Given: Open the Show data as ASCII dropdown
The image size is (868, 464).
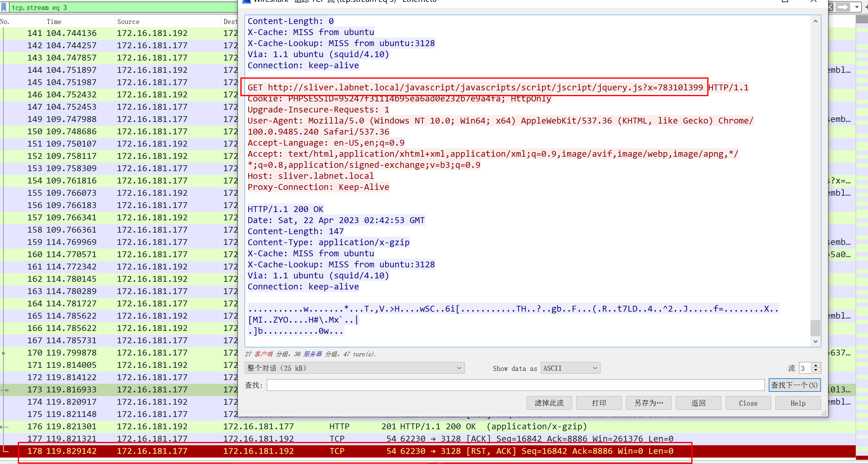Looking at the screenshot, I should (570, 368).
